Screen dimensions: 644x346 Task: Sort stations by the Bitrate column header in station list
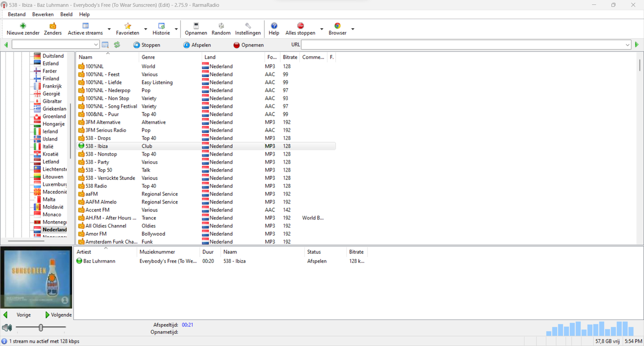pos(290,57)
